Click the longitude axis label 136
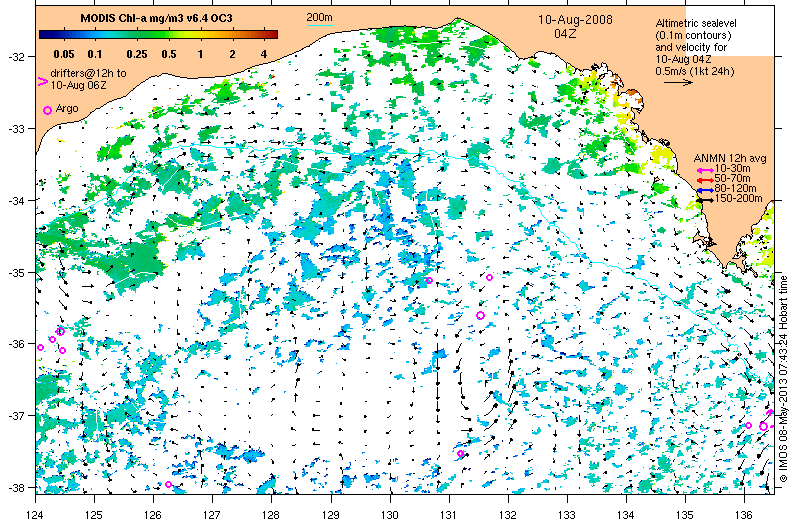The height and width of the screenshot is (520, 800). (x=744, y=514)
